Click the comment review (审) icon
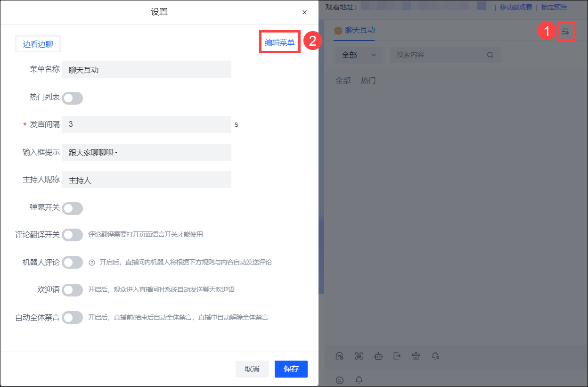Image resolution: width=588 pixels, height=387 pixels. click(x=359, y=356)
